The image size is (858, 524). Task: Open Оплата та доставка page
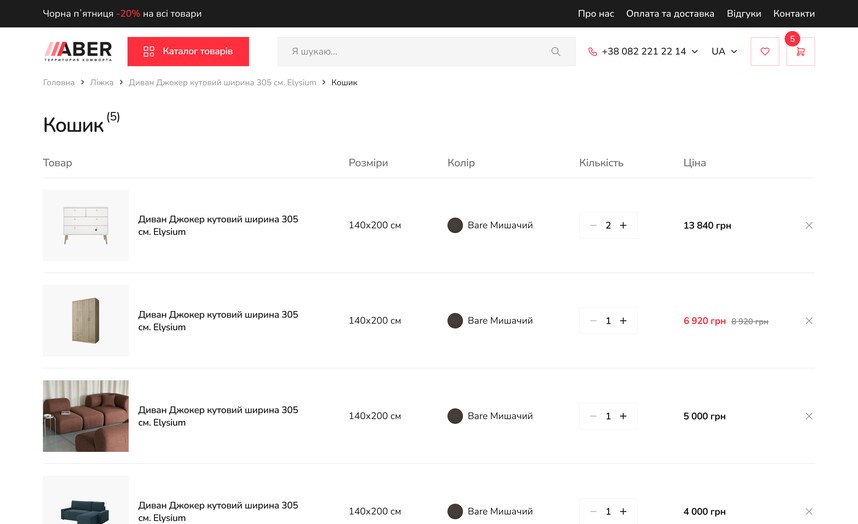[670, 14]
